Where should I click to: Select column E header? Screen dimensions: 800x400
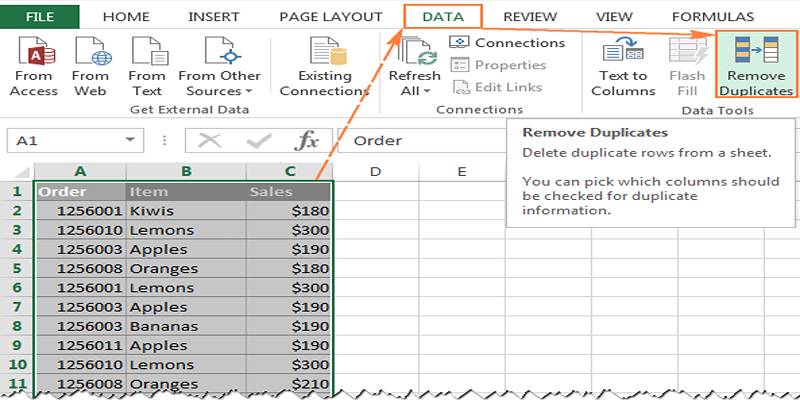[462, 171]
